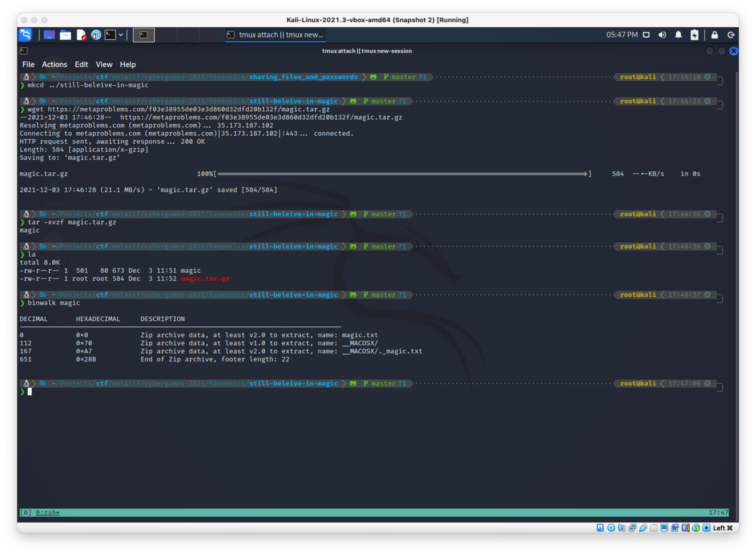Screen dimensions: 756x554
Task: Launch terminal emulator from the panel
Action: pos(110,35)
